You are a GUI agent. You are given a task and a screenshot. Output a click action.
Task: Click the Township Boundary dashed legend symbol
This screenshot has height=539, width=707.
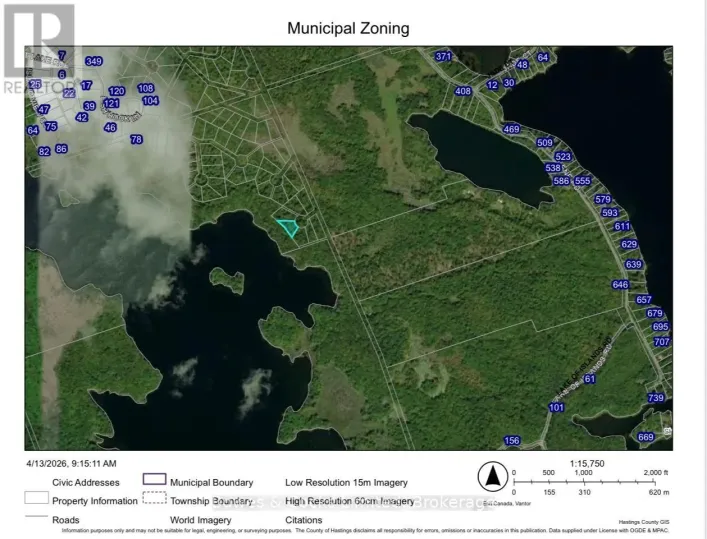(153, 499)
